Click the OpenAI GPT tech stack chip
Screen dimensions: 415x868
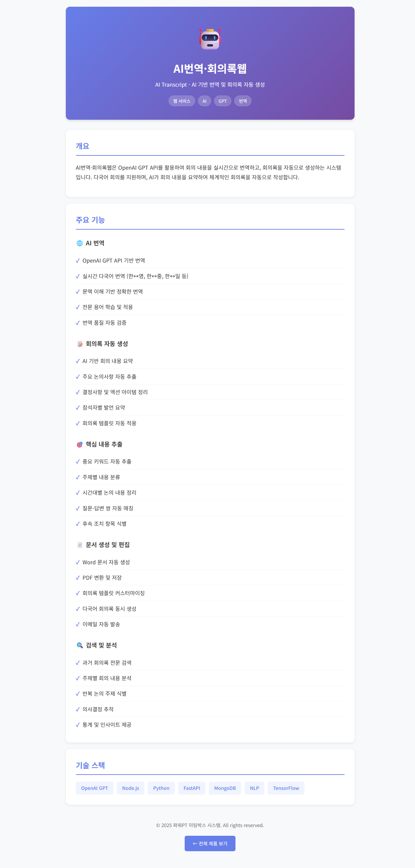[x=95, y=788]
